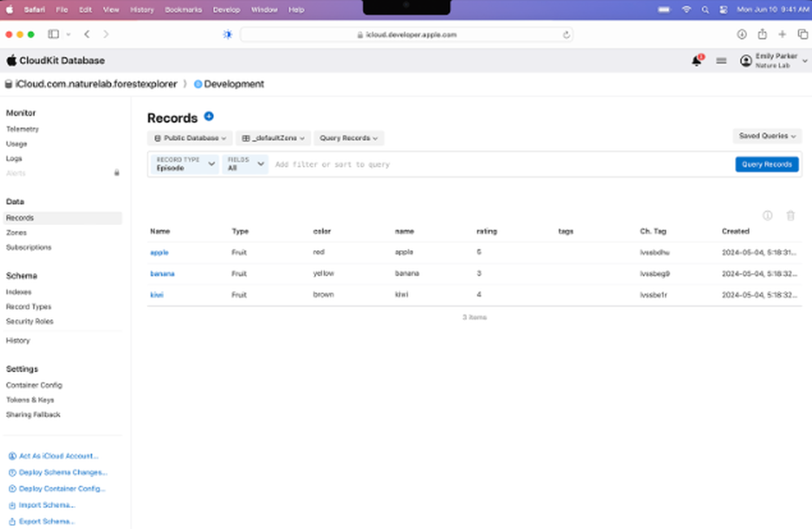This screenshot has height=529, width=812.
Task: Reload page with refresh icon in address bar
Action: tap(566, 35)
